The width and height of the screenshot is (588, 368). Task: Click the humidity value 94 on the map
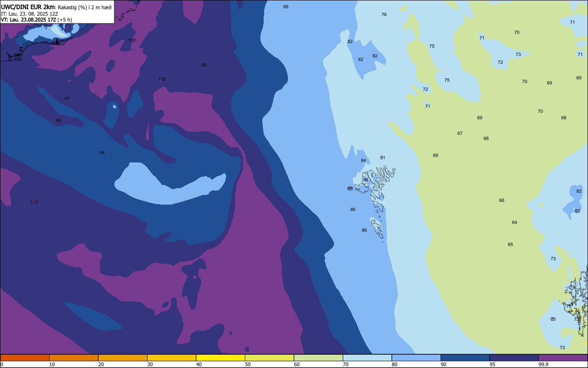pyautogui.click(x=102, y=153)
